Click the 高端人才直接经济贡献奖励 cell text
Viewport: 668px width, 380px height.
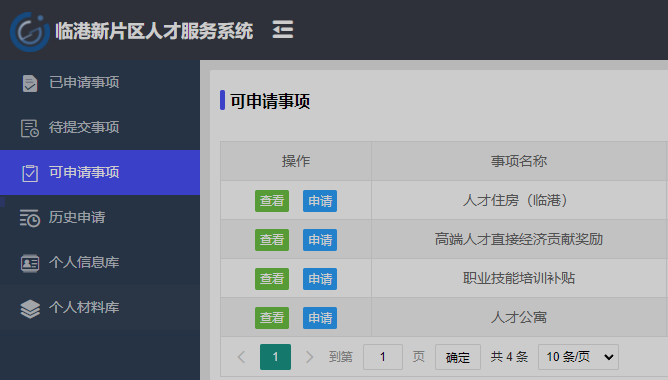point(518,239)
